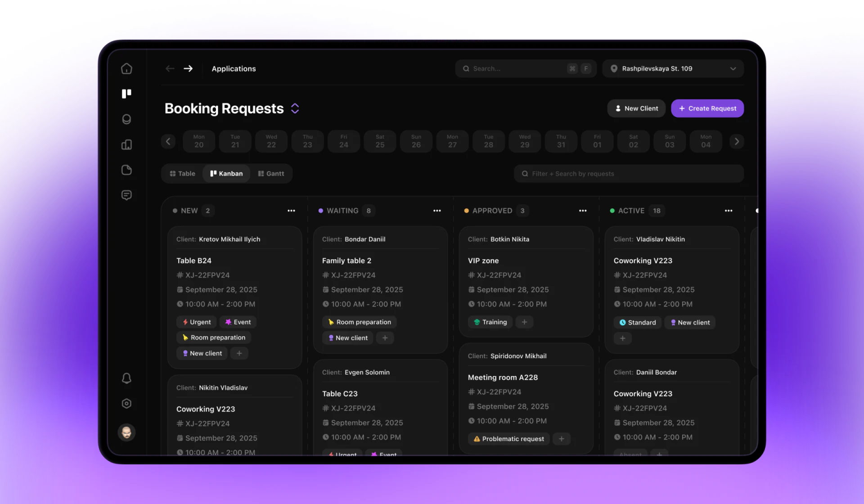
Task: Open settings hexagon icon in sidebar
Action: (126, 403)
